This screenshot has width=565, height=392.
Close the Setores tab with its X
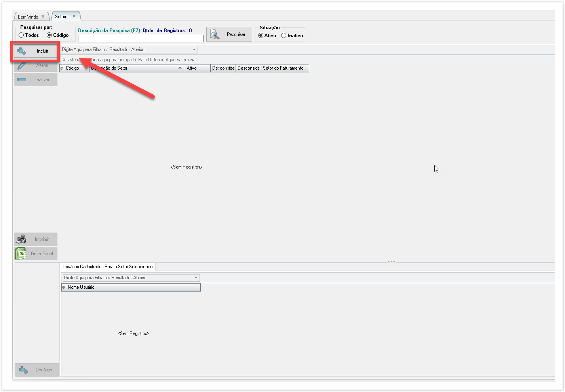tap(74, 16)
